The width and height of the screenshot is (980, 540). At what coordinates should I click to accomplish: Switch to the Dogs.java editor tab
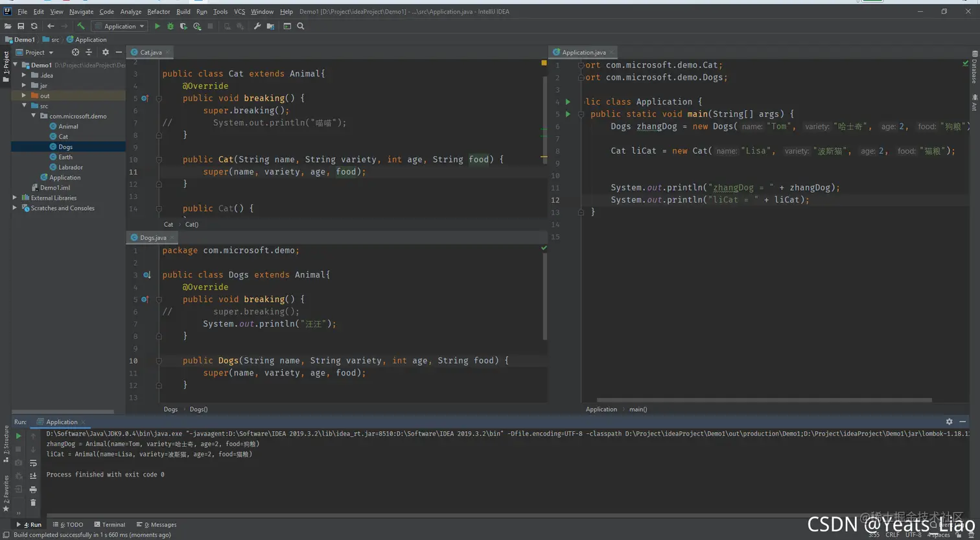tap(153, 238)
